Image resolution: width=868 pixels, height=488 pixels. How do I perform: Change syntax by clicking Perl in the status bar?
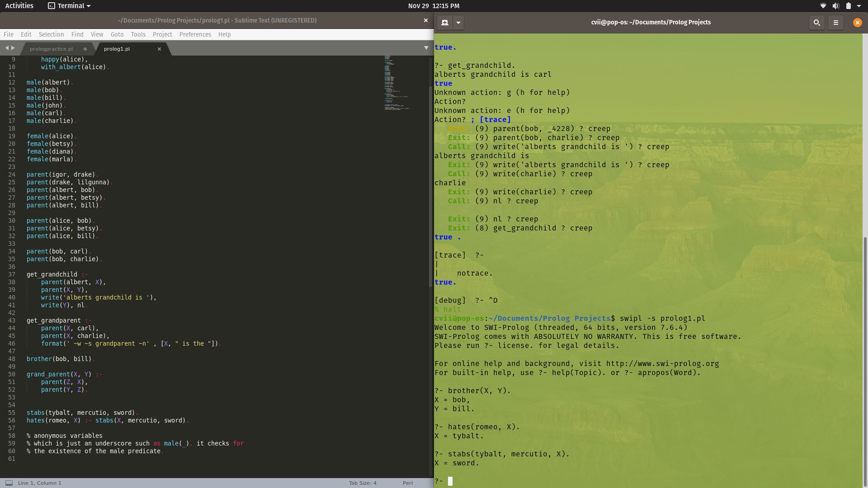(x=407, y=483)
